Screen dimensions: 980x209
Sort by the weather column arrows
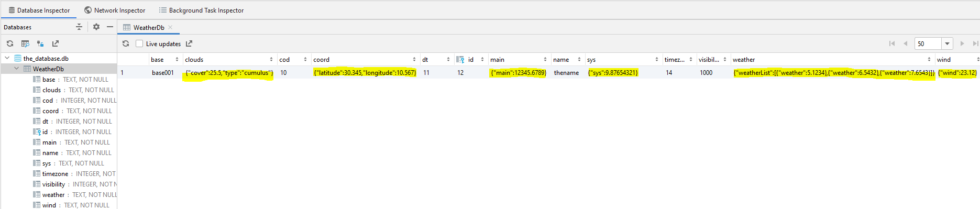(929, 60)
